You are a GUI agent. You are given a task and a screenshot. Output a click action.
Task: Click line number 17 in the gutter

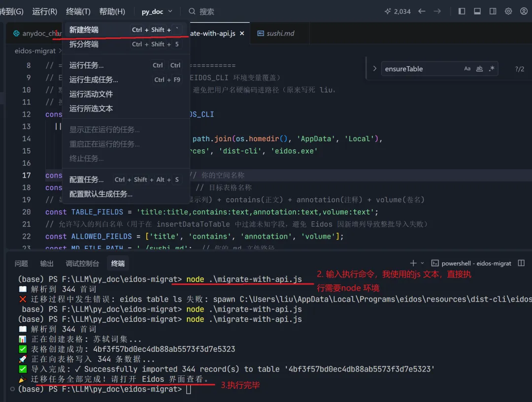point(27,175)
